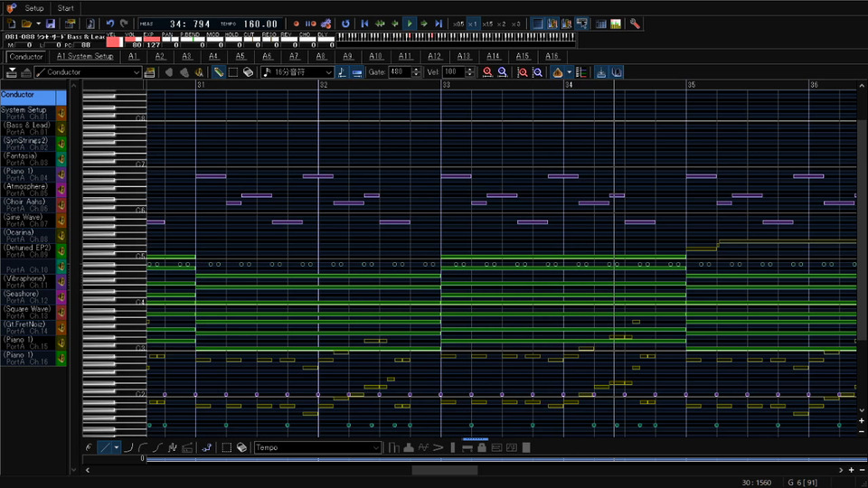Toggle Bass & Lead track channel indicator
Image resolution: width=868 pixels, height=488 pixels.
pyautogui.click(x=61, y=128)
